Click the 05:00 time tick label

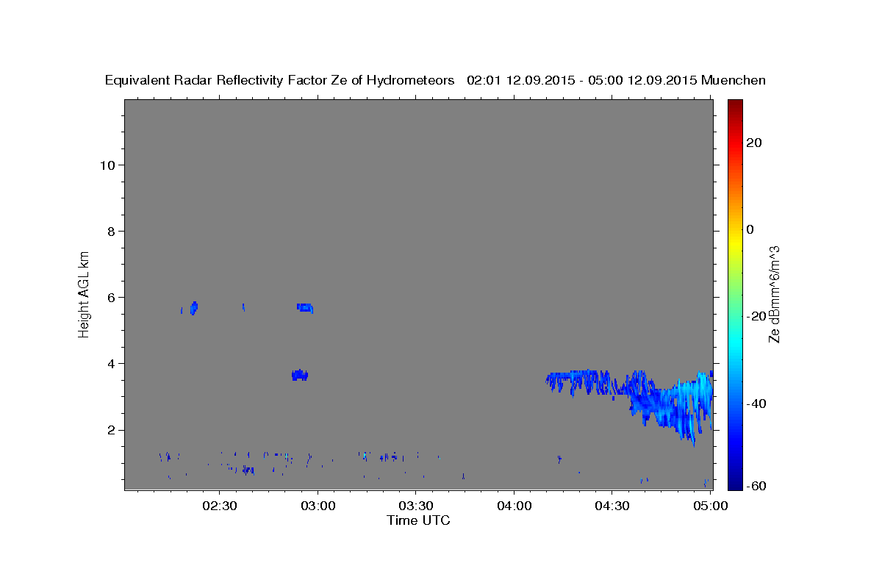point(710,506)
